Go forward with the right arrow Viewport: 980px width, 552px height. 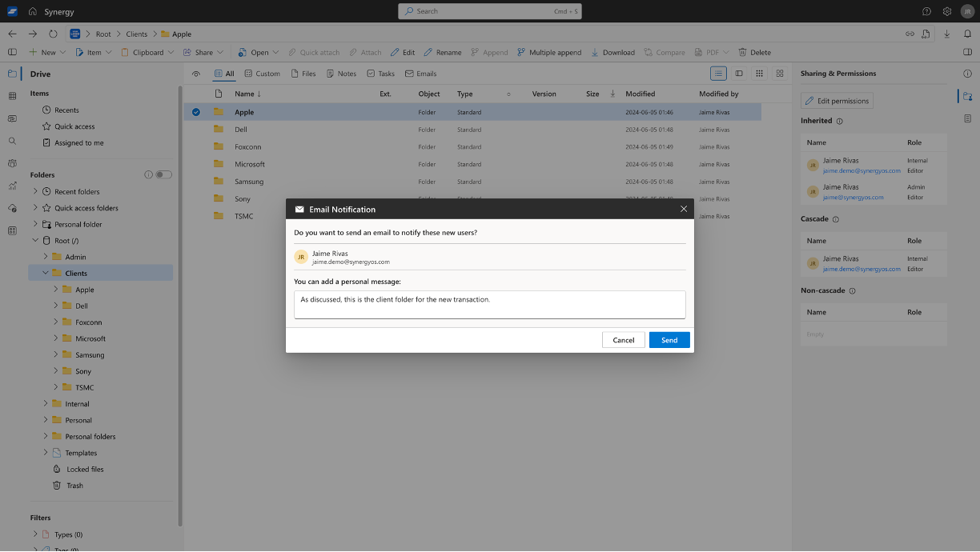(33, 34)
